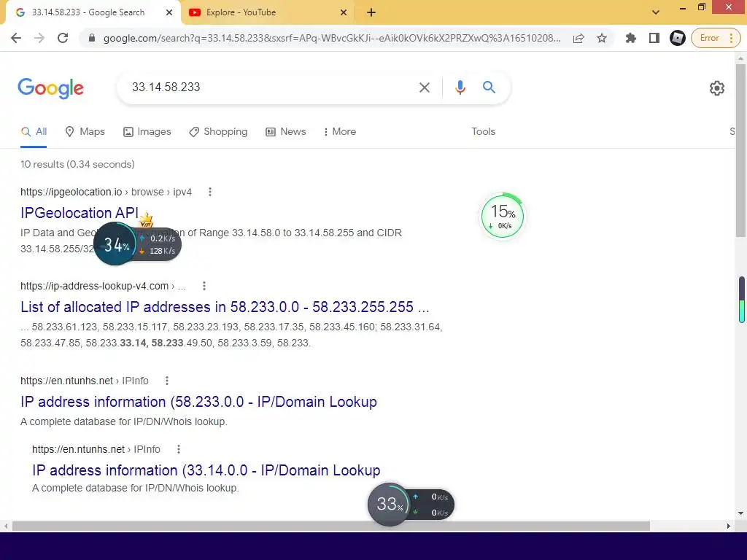The width and height of the screenshot is (747, 560).
Task: Click the Error update button
Action: (x=710, y=38)
